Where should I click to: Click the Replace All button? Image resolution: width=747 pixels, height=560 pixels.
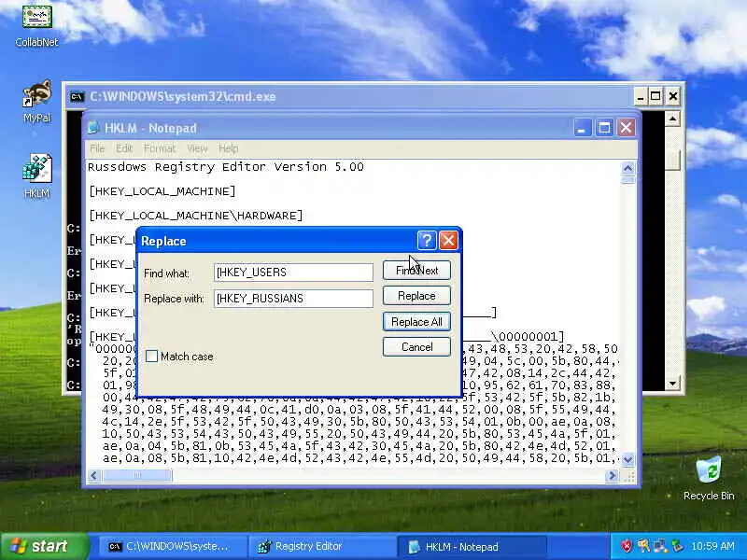tap(416, 321)
